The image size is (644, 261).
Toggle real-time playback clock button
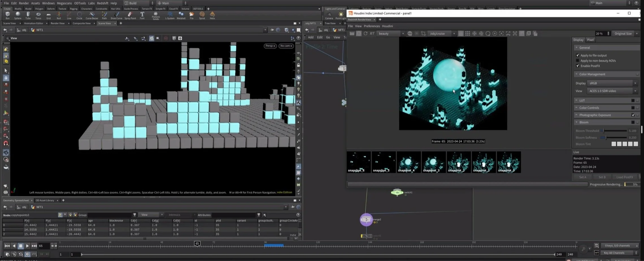click(x=27, y=254)
